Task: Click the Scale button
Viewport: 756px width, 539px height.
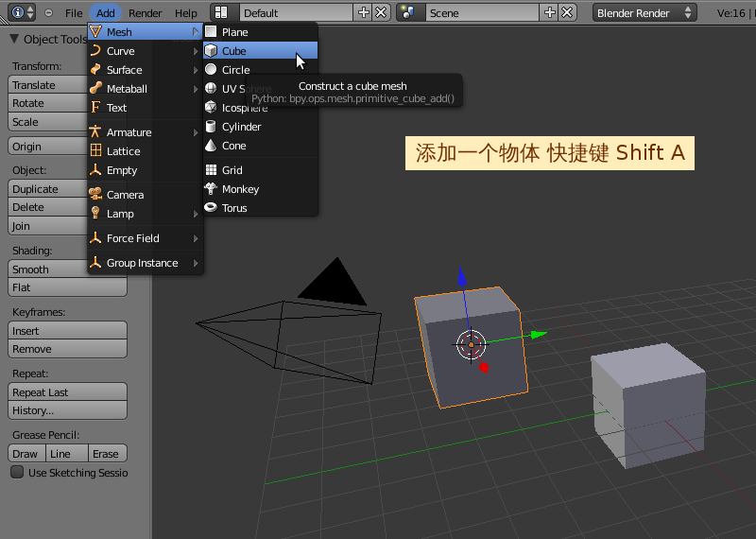Action: (x=48, y=122)
